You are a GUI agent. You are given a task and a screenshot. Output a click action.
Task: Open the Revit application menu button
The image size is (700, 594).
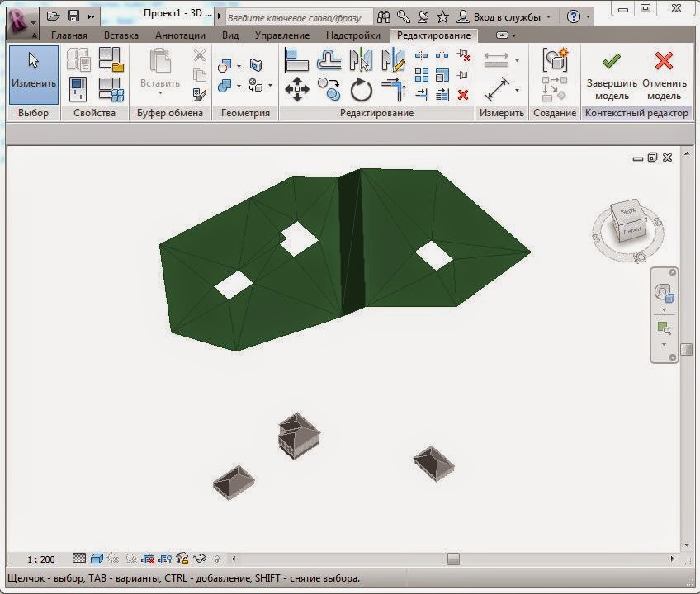coord(21,23)
